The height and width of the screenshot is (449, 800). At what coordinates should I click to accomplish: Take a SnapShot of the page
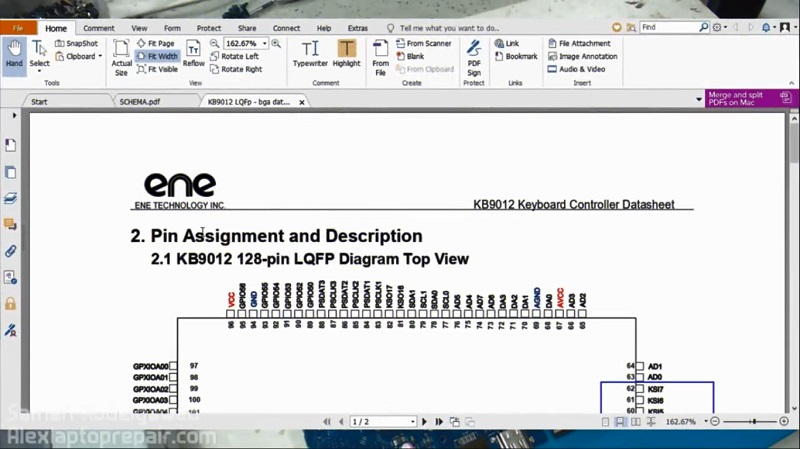point(76,43)
